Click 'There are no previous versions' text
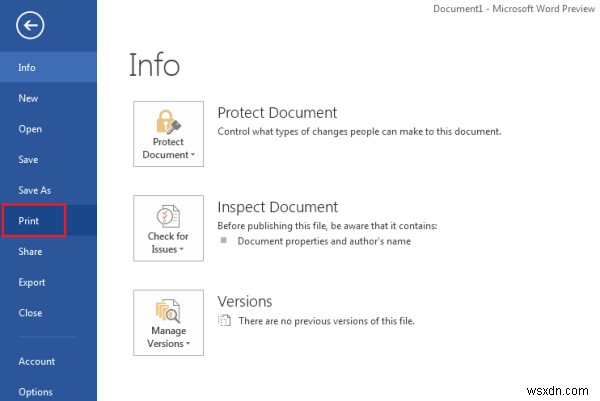The image size is (600, 401). pos(326,321)
